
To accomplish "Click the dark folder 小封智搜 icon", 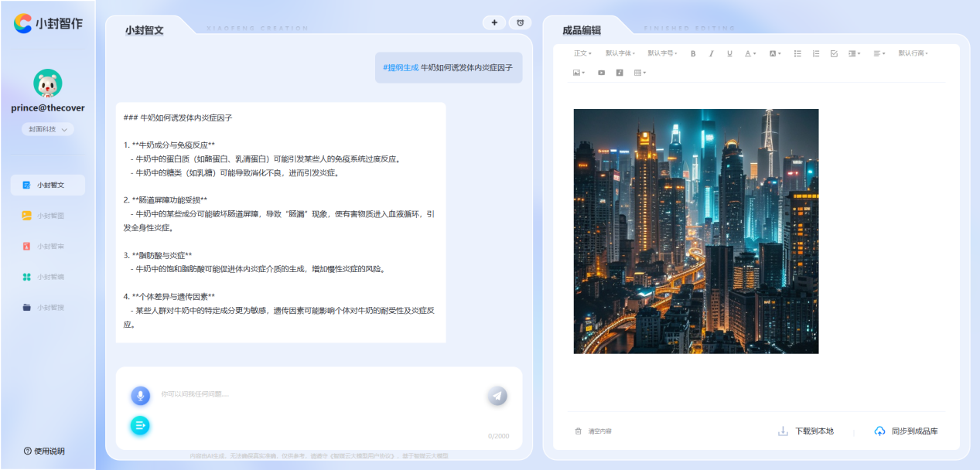I will [26, 307].
